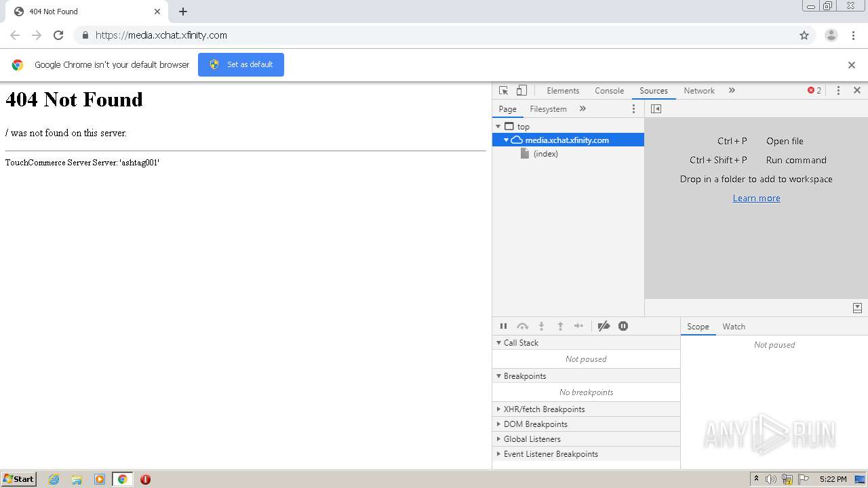Toggle device toolbar icon in DevTools

tap(521, 90)
